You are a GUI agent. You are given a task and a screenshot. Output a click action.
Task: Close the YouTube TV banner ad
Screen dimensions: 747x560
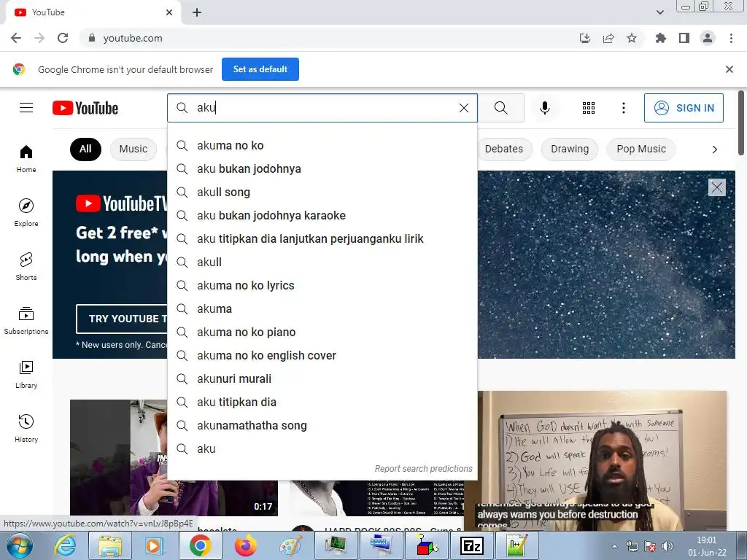click(717, 187)
